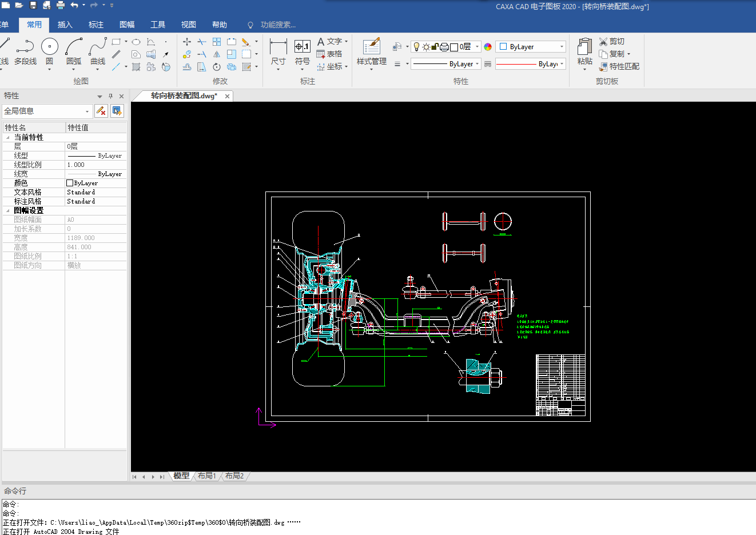The image size is (756, 535).
Task: Switch to the 插入 ribbon tab
Action: pyautogui.click(x=65, y=25)
